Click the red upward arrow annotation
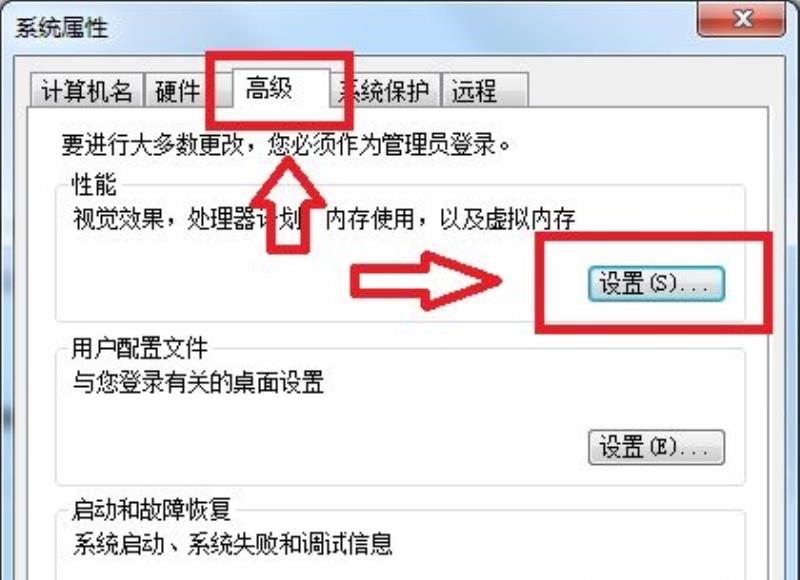This screenshot has height=580, width=800. tap(288, 205)
